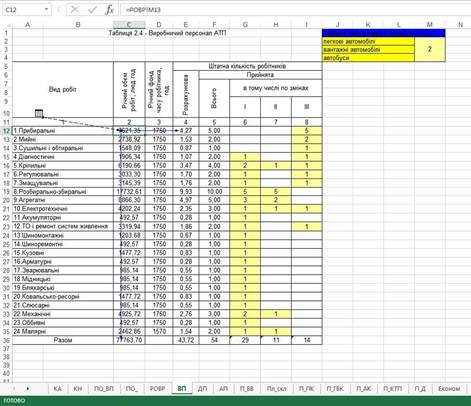This screenshot has height=406, width=471.
Task: Go to the КА sheet tab
Action: point(58,389)
